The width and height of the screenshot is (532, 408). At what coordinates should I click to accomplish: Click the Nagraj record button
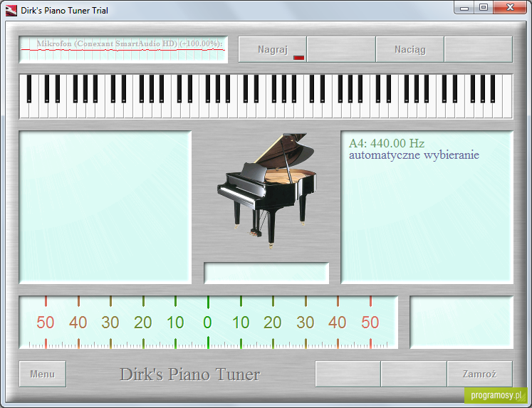273,50
